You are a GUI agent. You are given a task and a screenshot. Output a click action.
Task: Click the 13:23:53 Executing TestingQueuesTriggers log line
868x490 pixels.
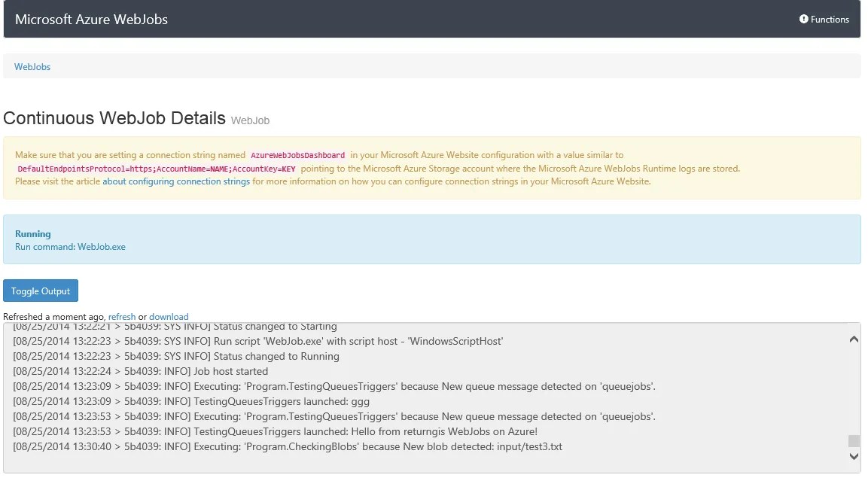coord(334,416)
